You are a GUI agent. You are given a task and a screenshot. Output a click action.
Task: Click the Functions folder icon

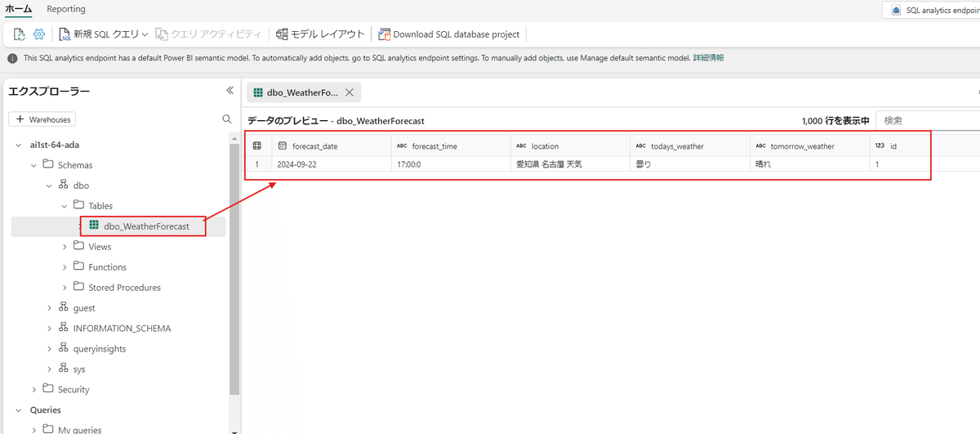[x=79, y=266]
